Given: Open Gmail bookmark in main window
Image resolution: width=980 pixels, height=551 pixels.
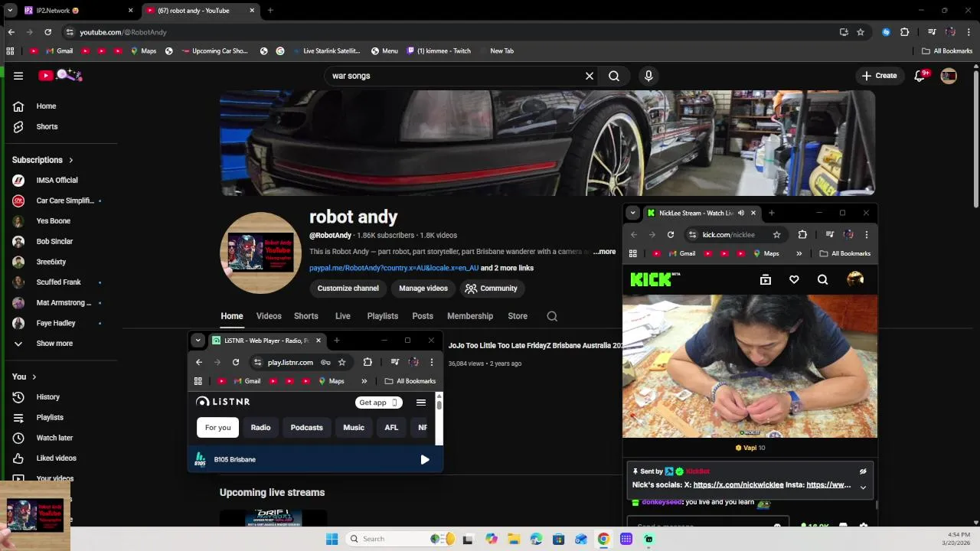Looking at the screenshot, I should (x=60, y=51).
